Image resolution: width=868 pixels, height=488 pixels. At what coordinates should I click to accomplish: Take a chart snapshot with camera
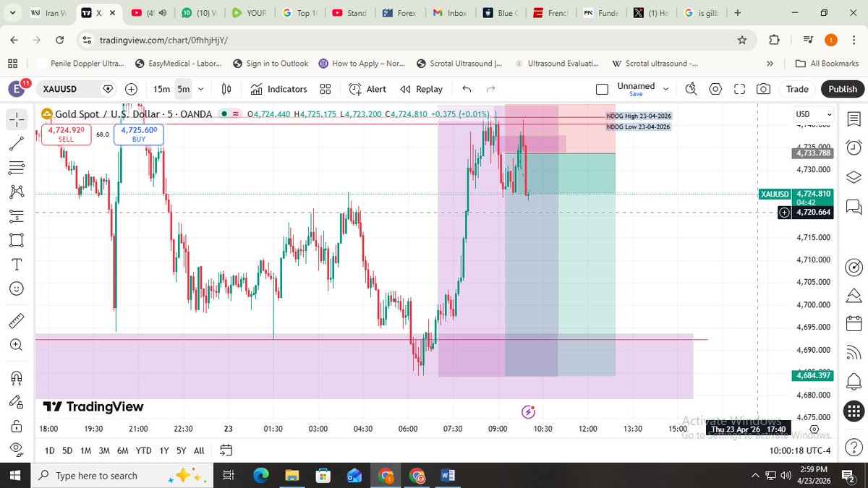[763, 89]
